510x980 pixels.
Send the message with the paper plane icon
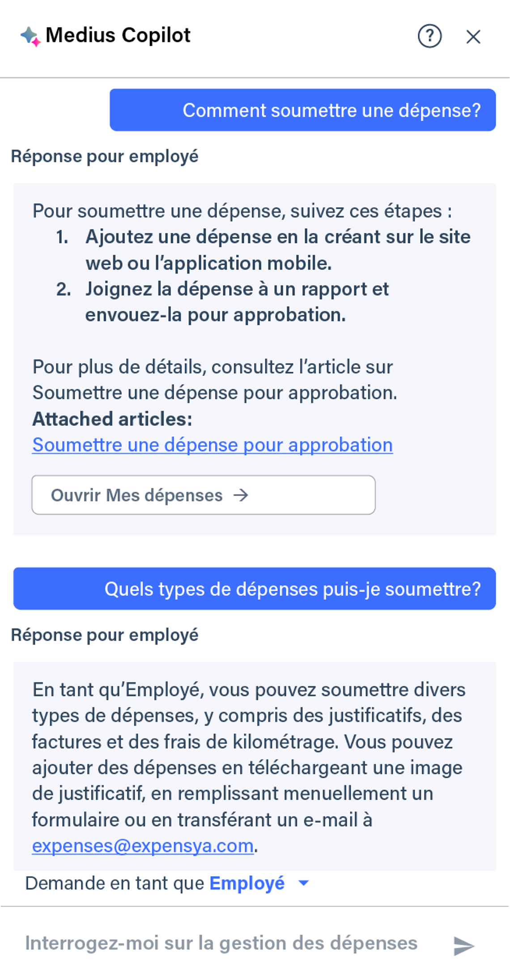coord(463,946)
